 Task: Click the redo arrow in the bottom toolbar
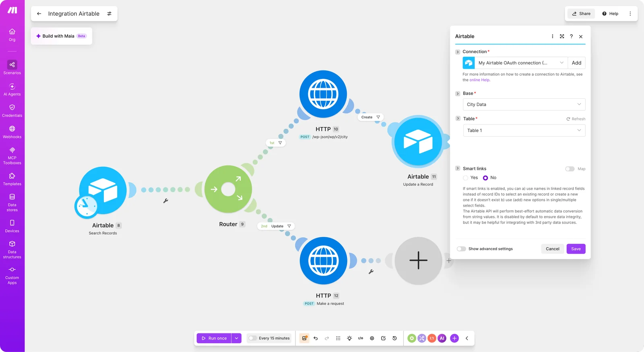(327, 338)
